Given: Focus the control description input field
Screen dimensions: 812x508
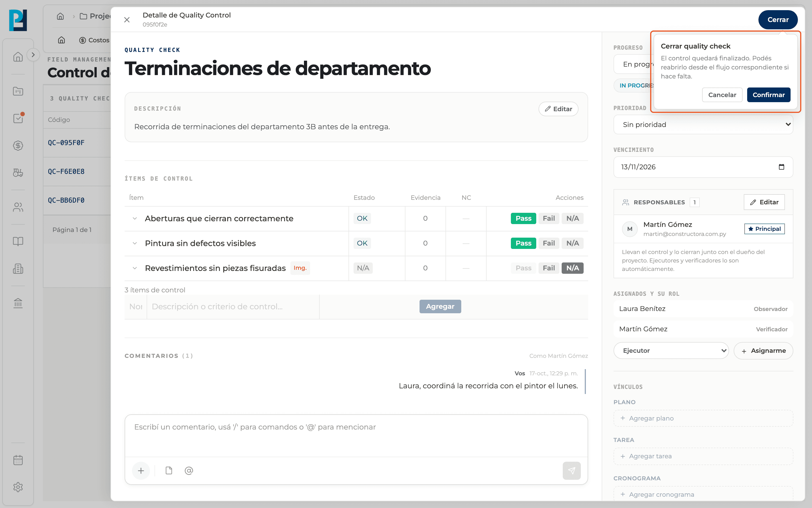Looking at the screenshot, I should (x=233, y=306).
